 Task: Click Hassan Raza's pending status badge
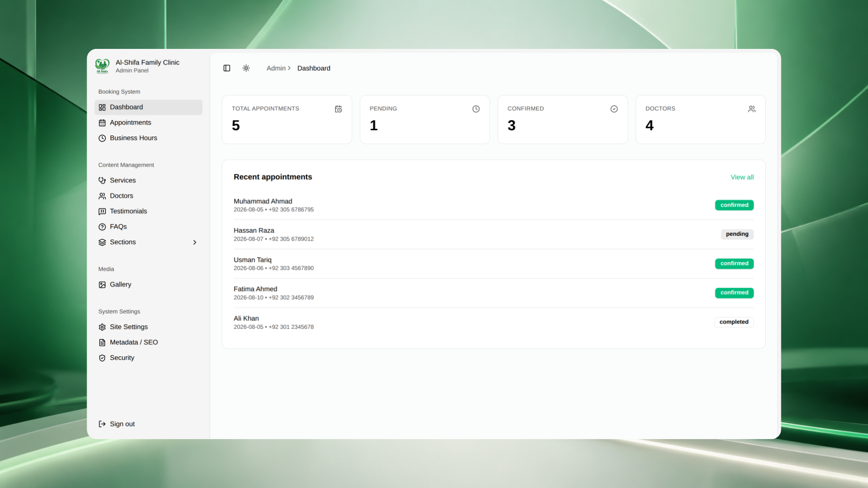[737, 234]
